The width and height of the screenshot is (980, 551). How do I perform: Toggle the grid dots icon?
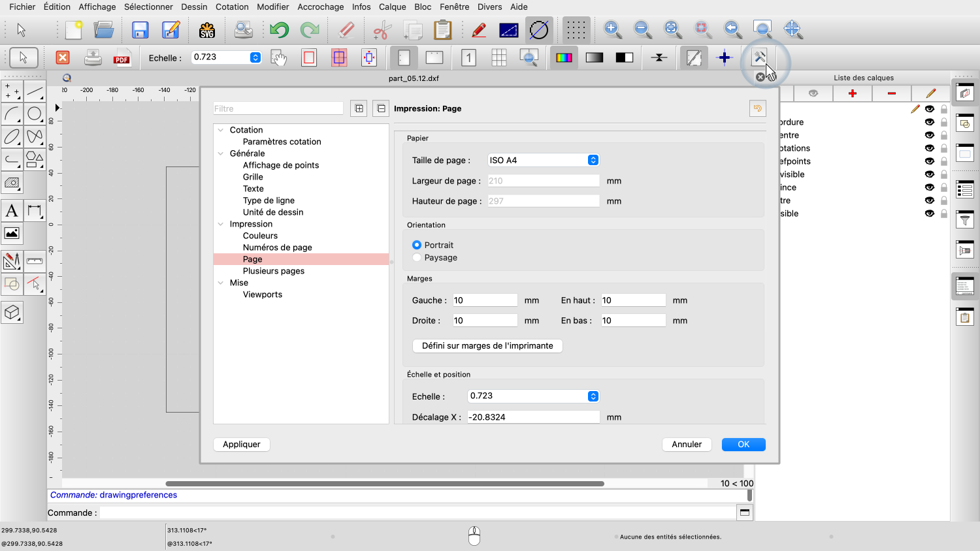point(576,30)
